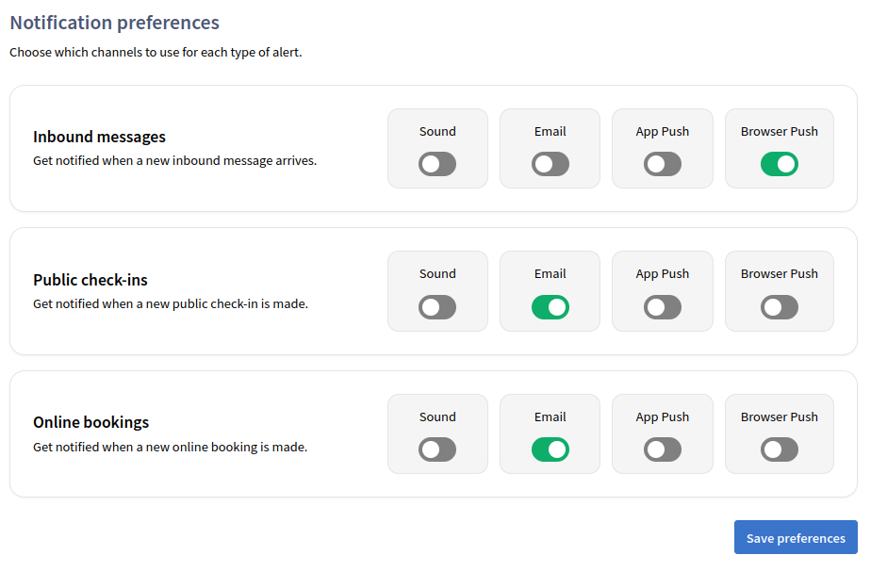Click the Notification preferences title
This screenshot has height=588, width=887.
(114, 23)
